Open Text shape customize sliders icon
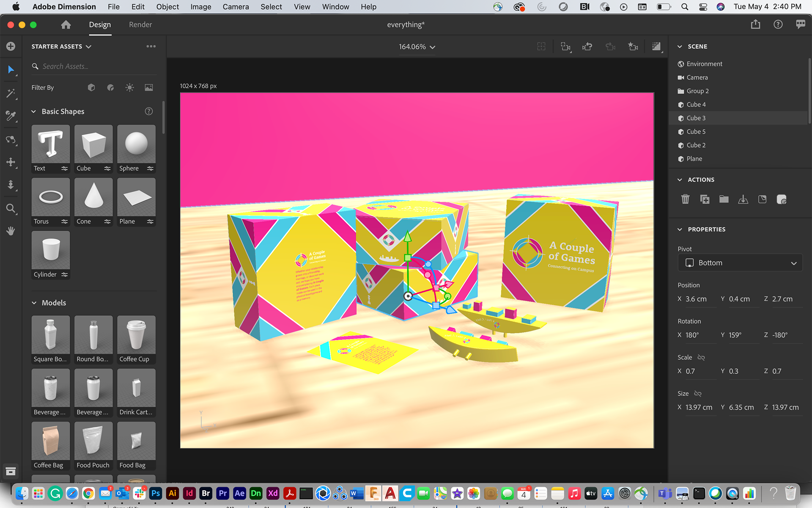Image resolution: width=812 pixels, height=508 pixels. point(64,168)
